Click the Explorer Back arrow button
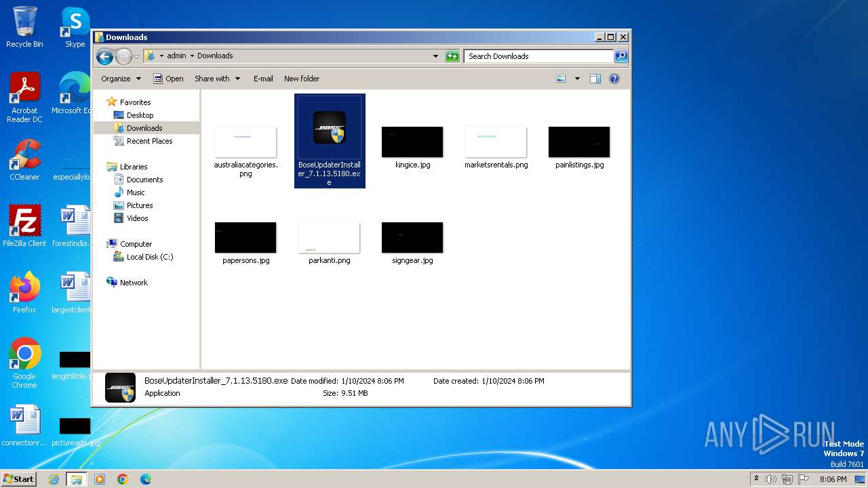Viewport: 868px width, 488px height. pyautogui.click(x=104, y=56)
